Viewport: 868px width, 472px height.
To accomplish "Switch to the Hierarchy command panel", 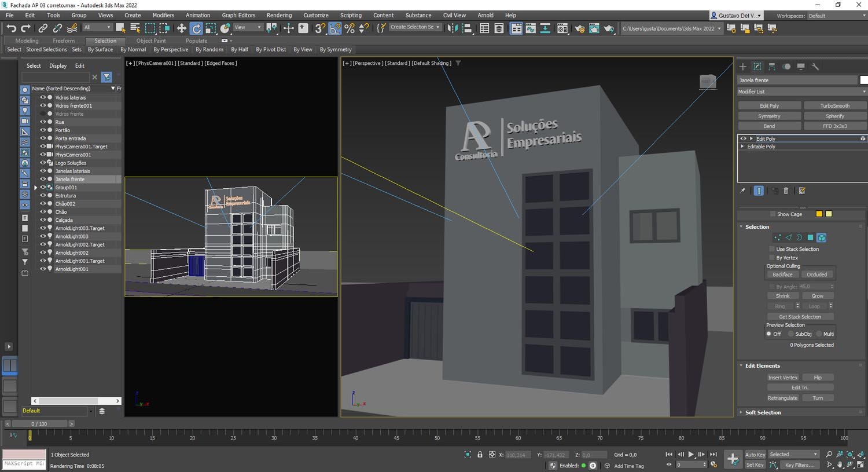I will pyautogui.click(x=772, y=67).
